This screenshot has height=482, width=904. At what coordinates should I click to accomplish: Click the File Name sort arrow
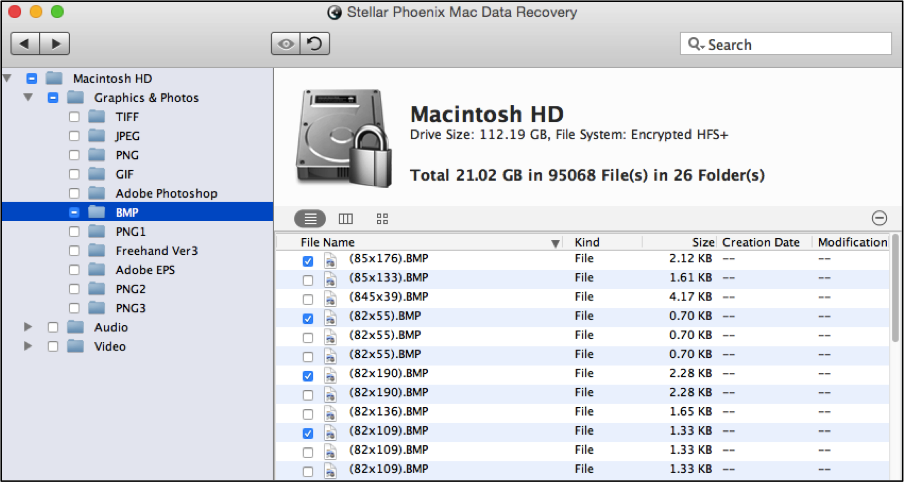point(555,243)
